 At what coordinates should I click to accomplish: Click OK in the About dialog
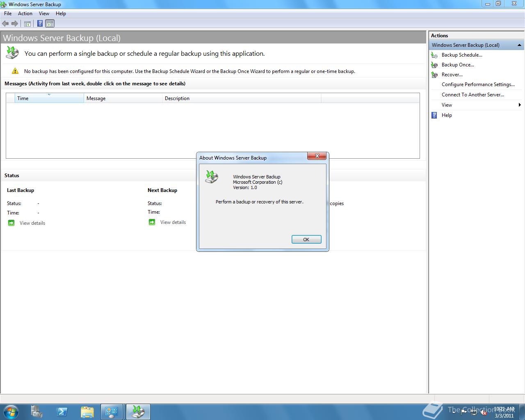306,240
